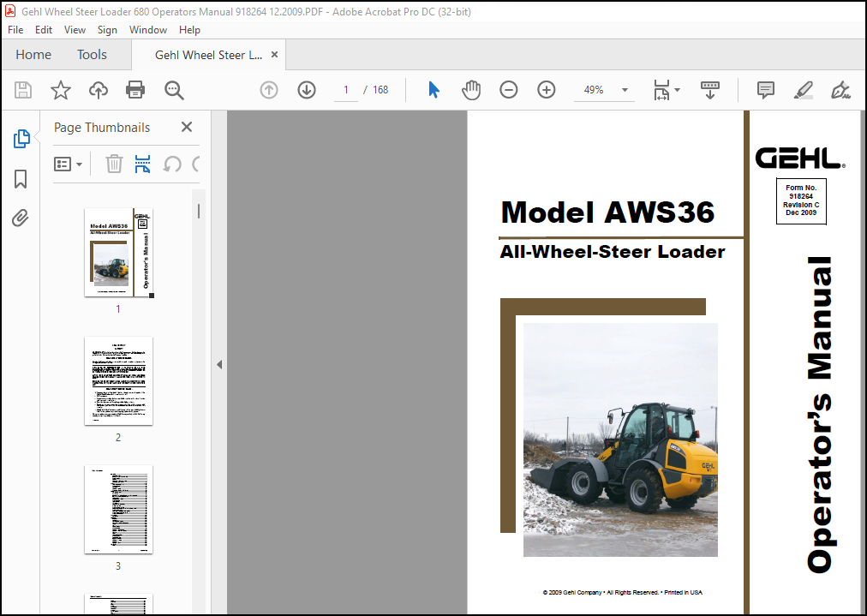867x616 pixels.
Task: Go to the next page using the down arrow
Action: (x=307, y=90)
